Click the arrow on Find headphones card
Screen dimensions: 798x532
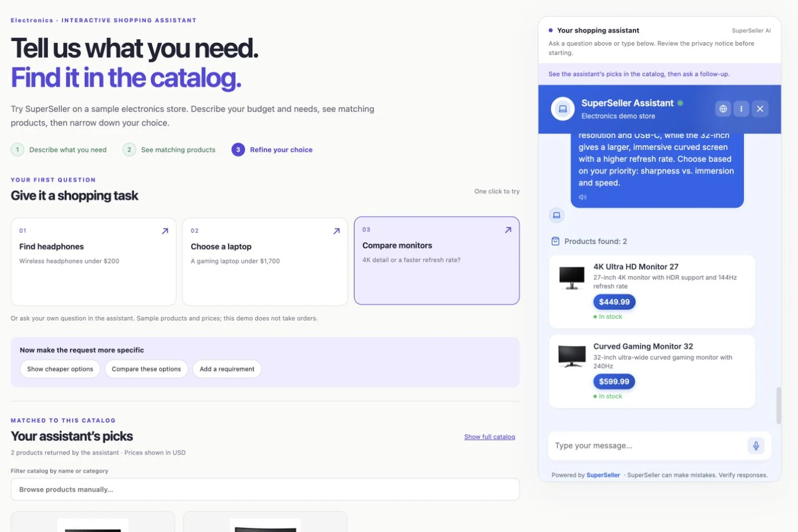[165, 231]
